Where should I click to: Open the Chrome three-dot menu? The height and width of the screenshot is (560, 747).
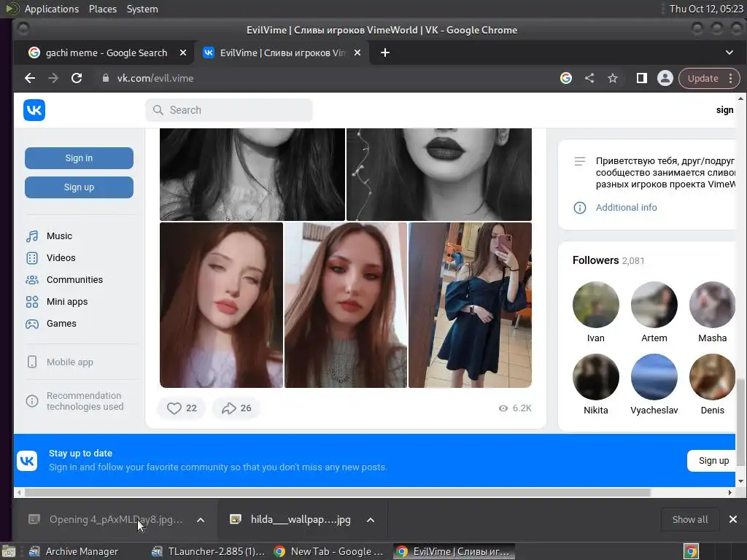(x=731, y=78)
